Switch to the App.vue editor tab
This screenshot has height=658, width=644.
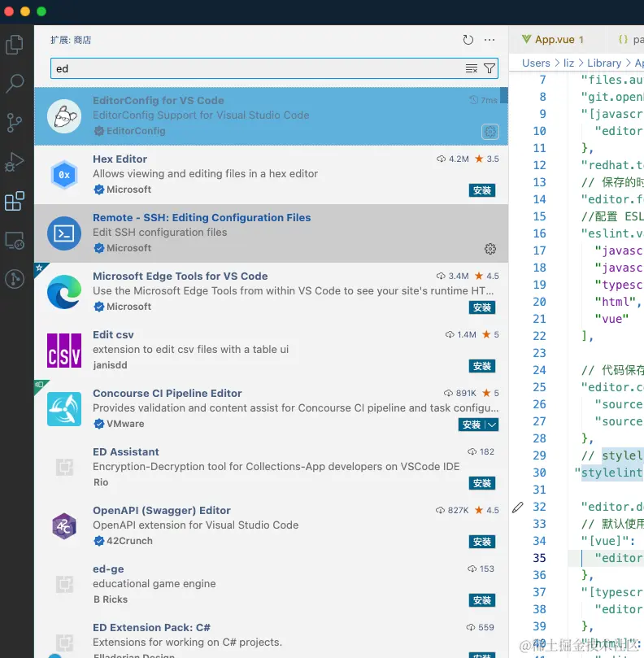point(553,39)
